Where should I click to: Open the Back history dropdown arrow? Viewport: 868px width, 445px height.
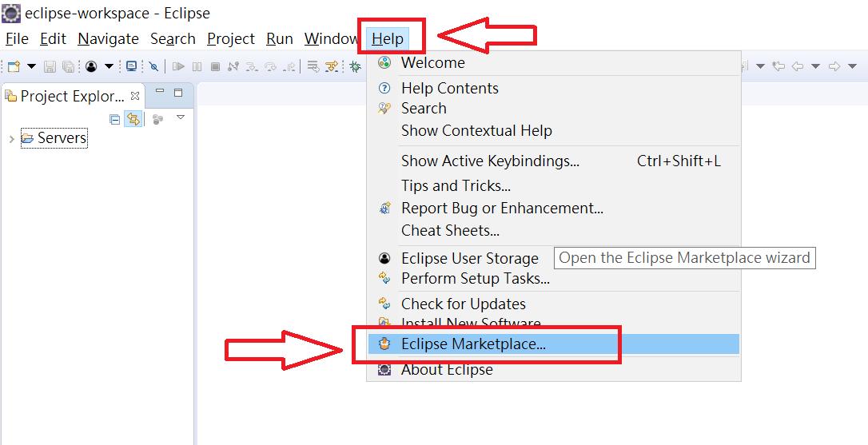tap(815, 67)
